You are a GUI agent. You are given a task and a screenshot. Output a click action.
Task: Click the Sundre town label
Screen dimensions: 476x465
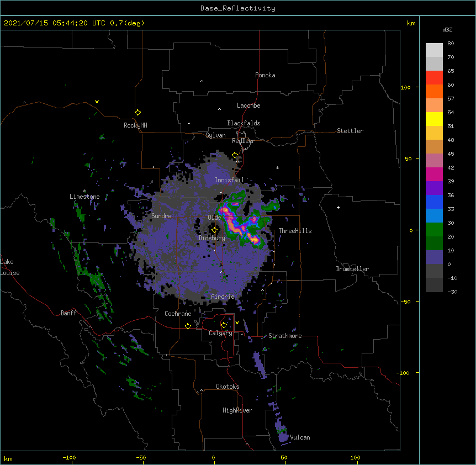161,216
